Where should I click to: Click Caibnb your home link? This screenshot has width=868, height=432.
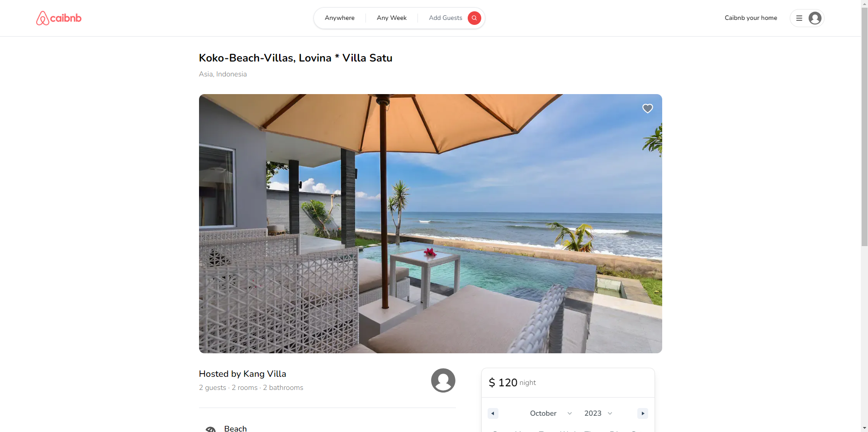(x=751, y=18)
